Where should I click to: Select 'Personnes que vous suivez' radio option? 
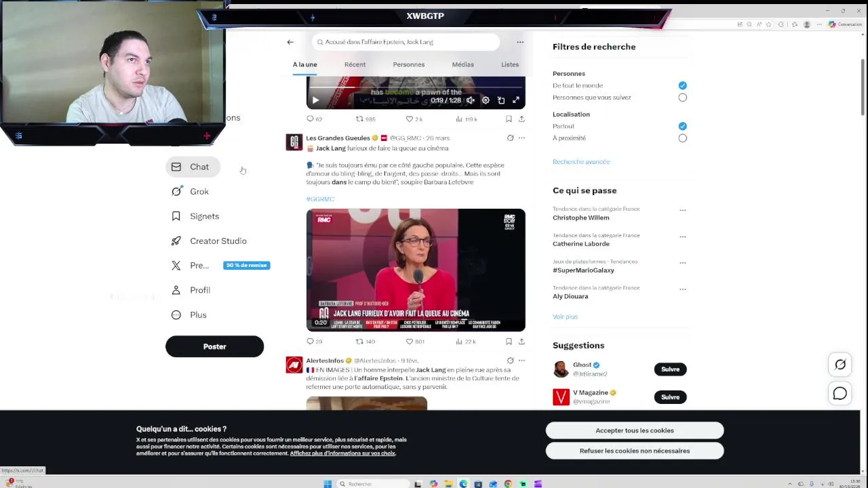tap(682, 98)
